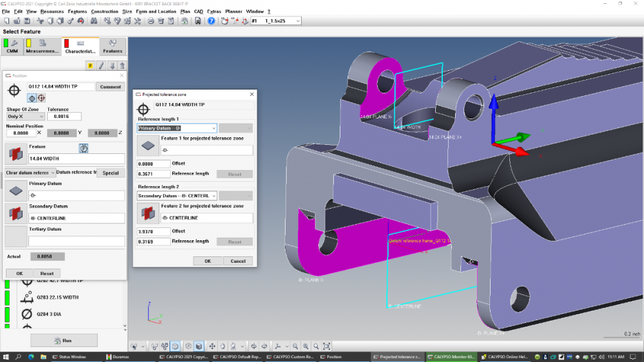Open the Construction menu
Viewport: 644px width, 362px height.
coord(104,12)
